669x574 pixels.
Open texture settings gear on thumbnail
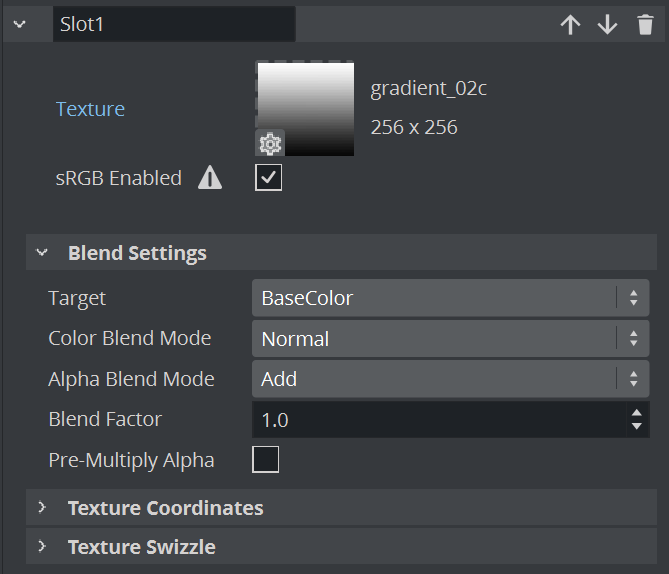pos(270,143)
